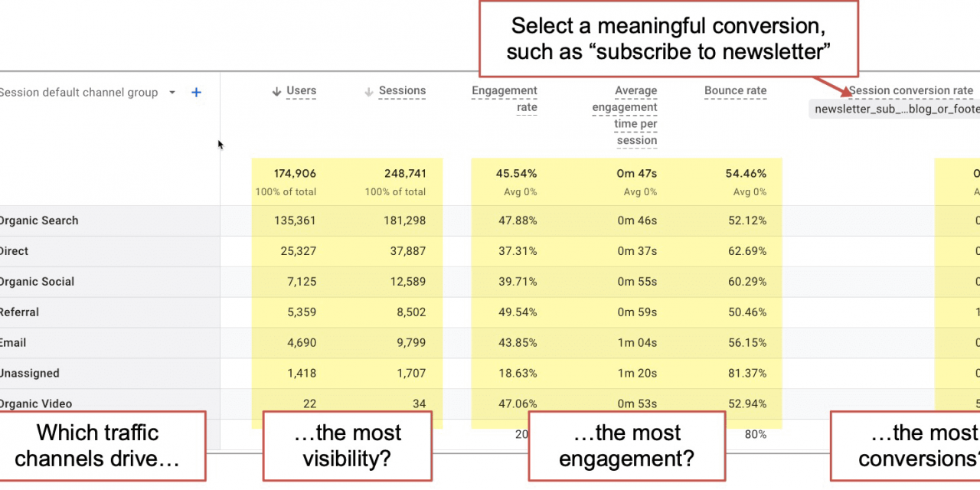Image resolution: width=980 pixels, height=490 pixels.
Task: Click the Sessions column header label
Action: pos(402,90)
